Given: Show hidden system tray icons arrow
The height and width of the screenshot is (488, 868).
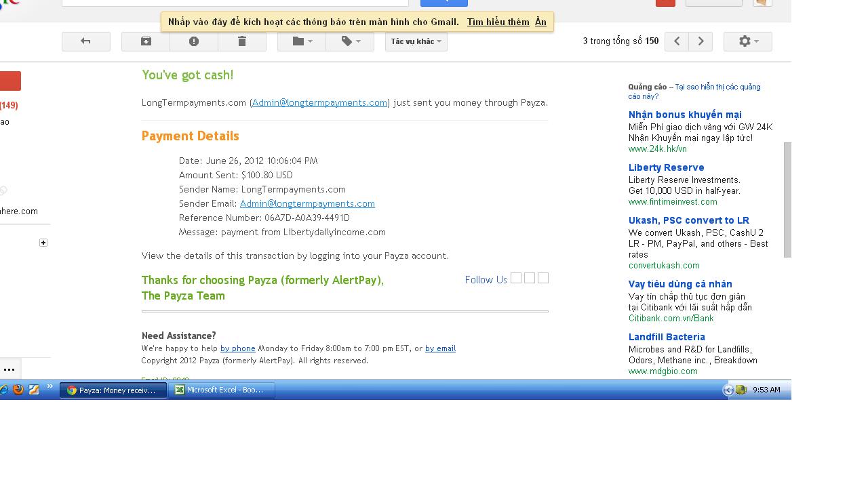Looking at the screenshot, I should tap(728, 390).
